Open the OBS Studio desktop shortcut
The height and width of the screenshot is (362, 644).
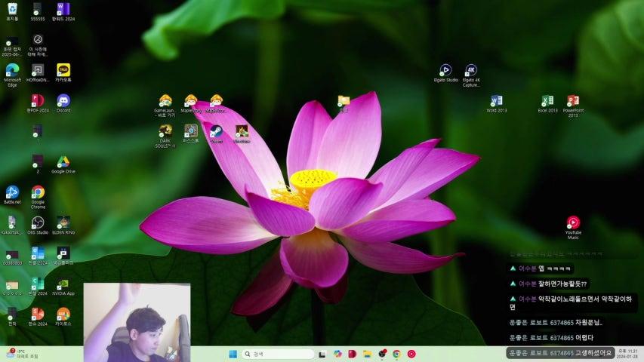38,222
